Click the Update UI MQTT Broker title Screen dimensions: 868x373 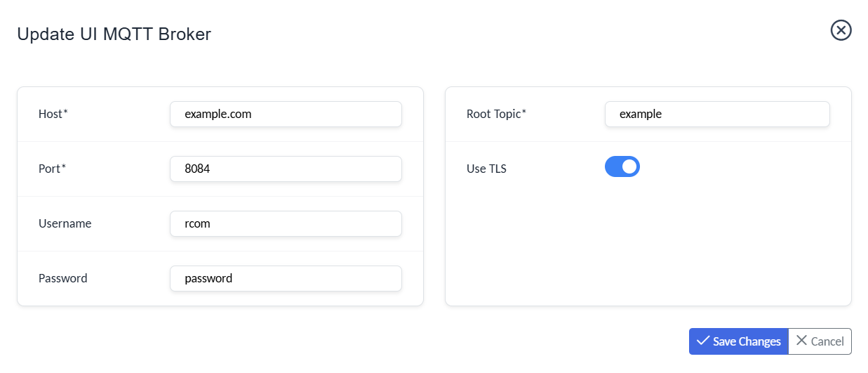pyautogui.click(x=114, y=34)
